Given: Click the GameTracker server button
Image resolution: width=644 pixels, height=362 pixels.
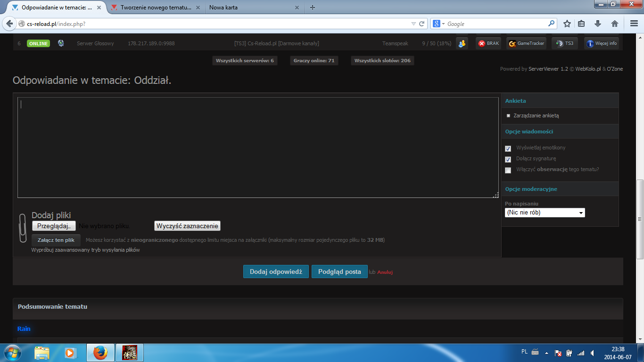Looking at the screenshot, I should pyautogui.click(x=526, y=43).
